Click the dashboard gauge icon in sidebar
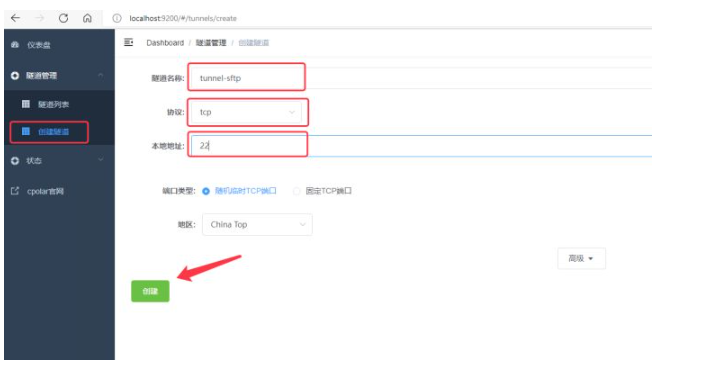 [15, 45]
